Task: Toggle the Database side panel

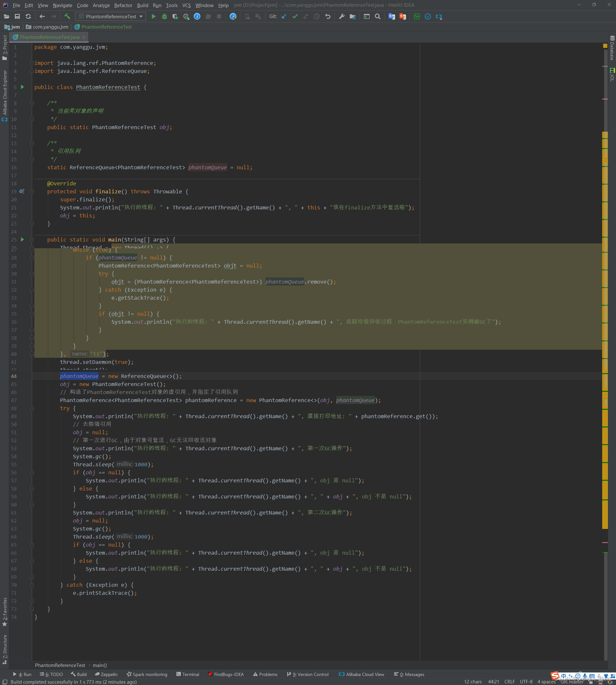Action: 612,48
